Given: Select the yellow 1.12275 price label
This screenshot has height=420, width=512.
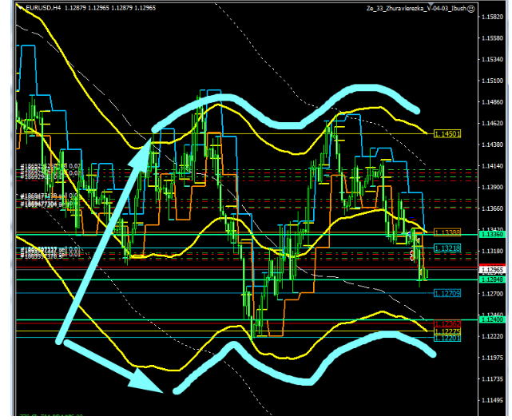Looking at the screenshot, I should coord(447,331).
